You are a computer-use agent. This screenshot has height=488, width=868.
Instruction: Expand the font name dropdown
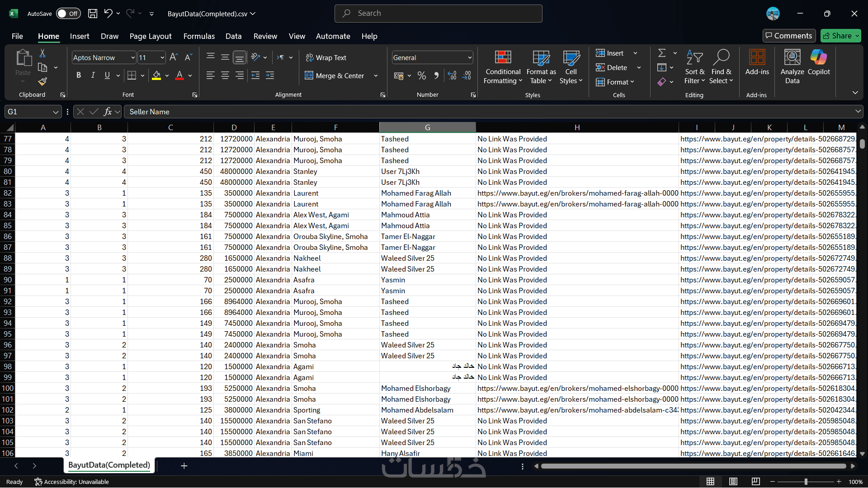[133, 58]
